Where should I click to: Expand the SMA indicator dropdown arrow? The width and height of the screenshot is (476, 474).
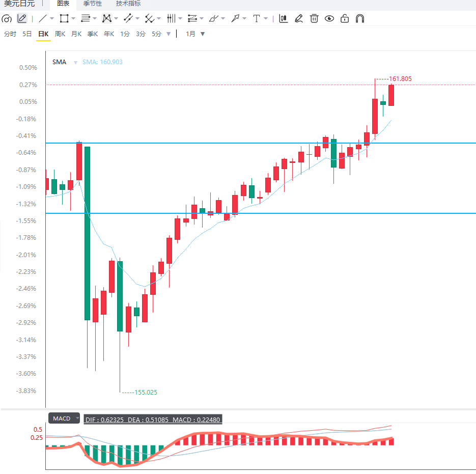[75, 63]
